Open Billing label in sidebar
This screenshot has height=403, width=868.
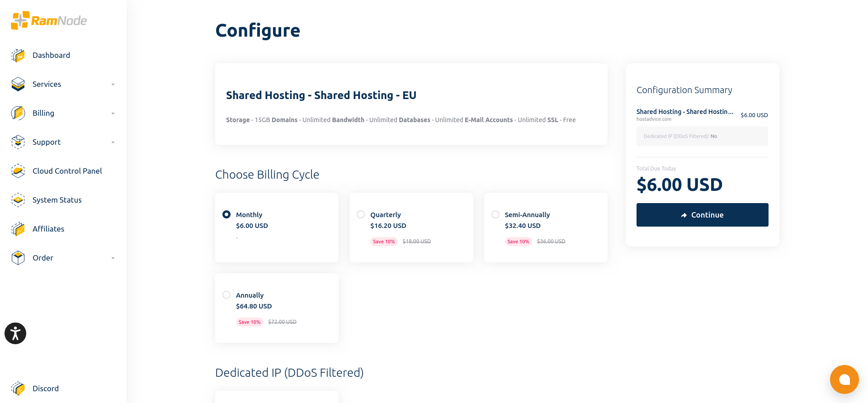(x=43, y=113)
